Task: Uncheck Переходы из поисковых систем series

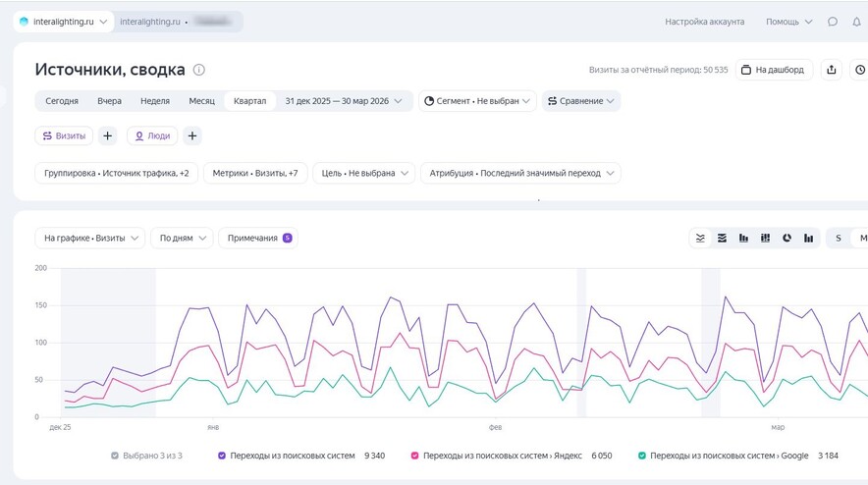Action: coord(222,456)
